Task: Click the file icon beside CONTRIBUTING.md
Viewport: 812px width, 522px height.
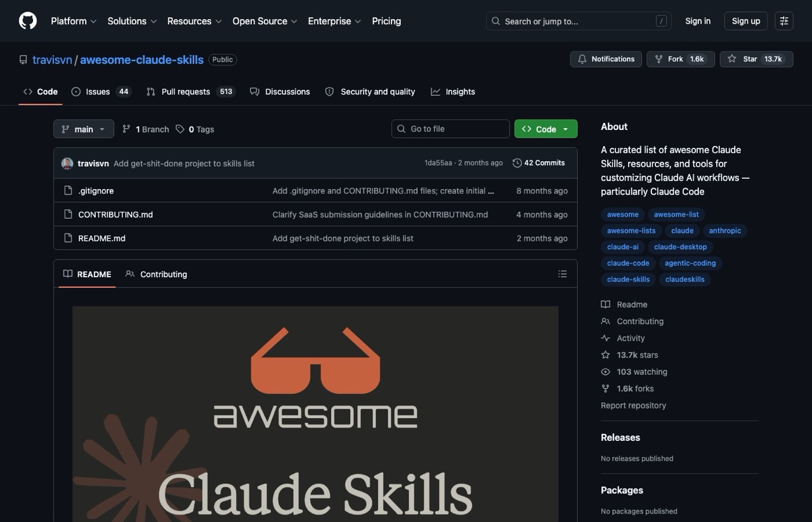Action: [68, 214]
